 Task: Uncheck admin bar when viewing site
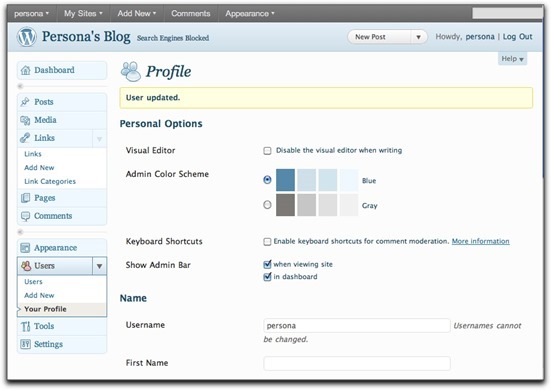pyautogui.click(x=267, y=264)
